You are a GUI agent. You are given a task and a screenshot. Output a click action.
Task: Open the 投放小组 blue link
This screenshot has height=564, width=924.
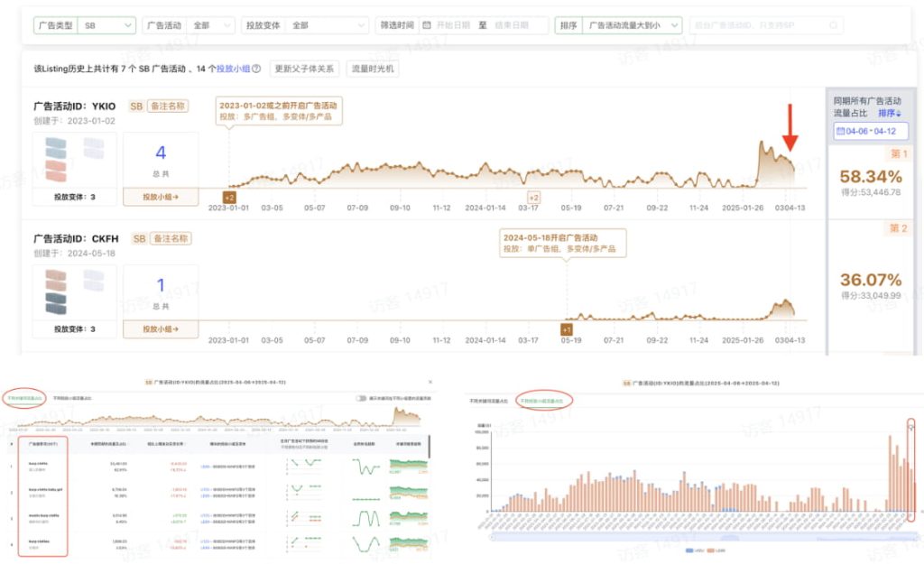coord(234,69)
